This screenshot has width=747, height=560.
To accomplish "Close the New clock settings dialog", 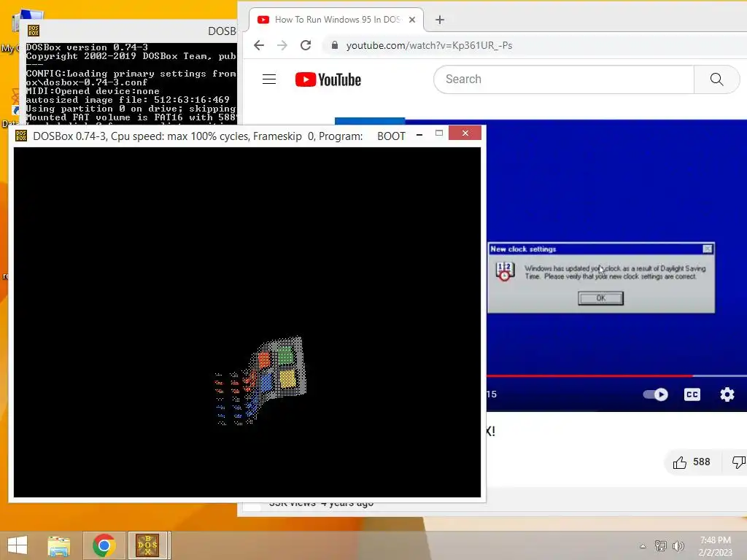I will [x=708, y=249].
